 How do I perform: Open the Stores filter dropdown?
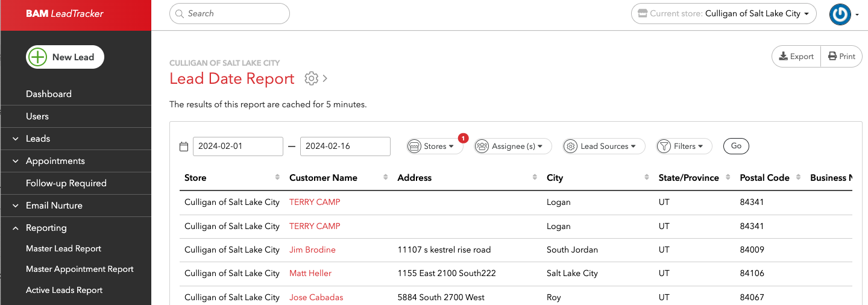coord(435,146)
